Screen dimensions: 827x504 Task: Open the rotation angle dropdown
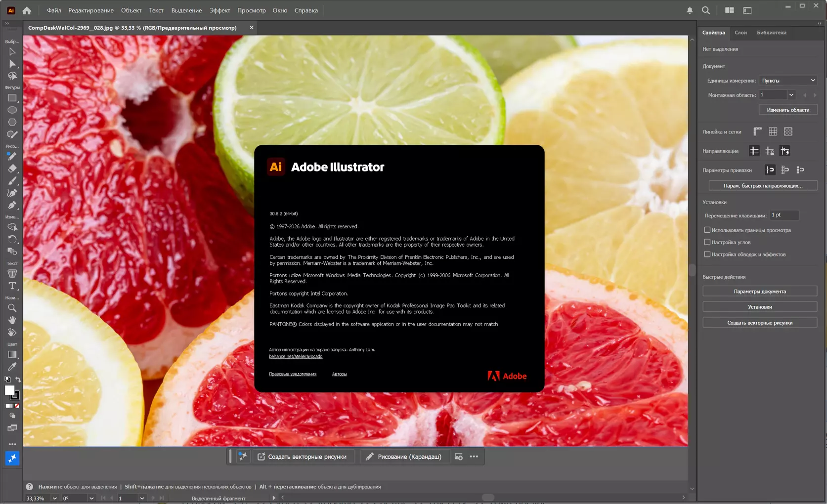tap(91, 498)
